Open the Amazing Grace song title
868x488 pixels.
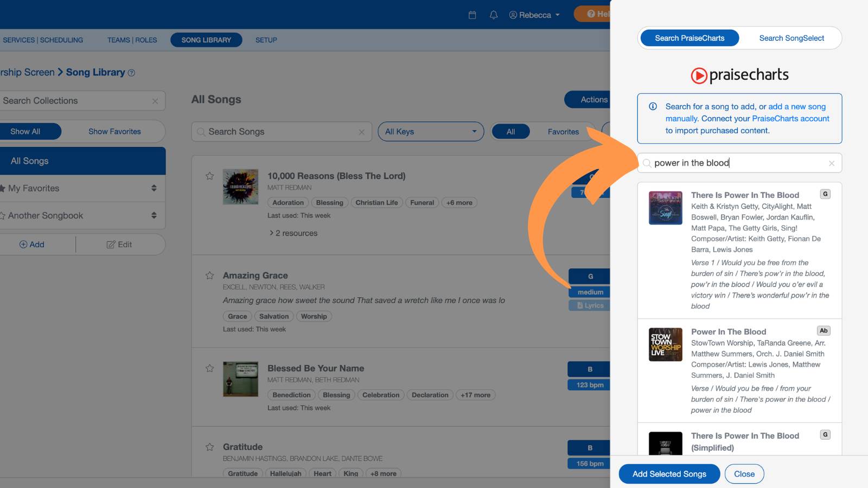(x=255, y=275)
